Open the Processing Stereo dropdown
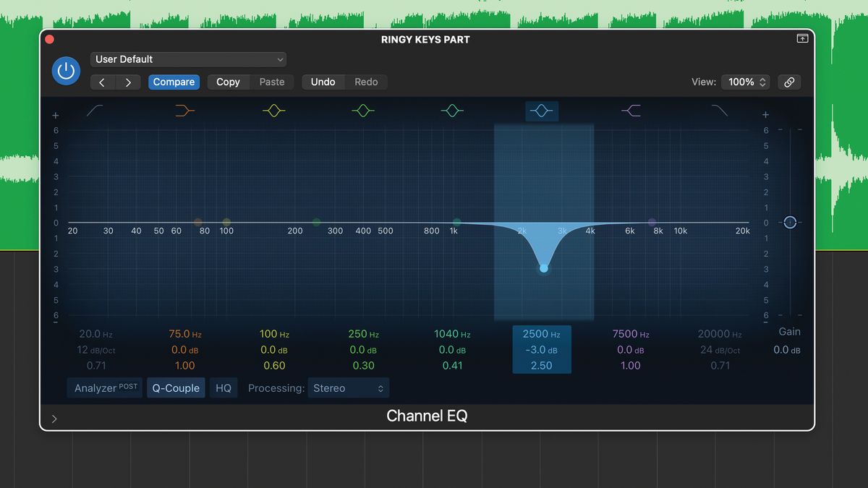Viewport: 868px width, 488px height. pos(348,388)
